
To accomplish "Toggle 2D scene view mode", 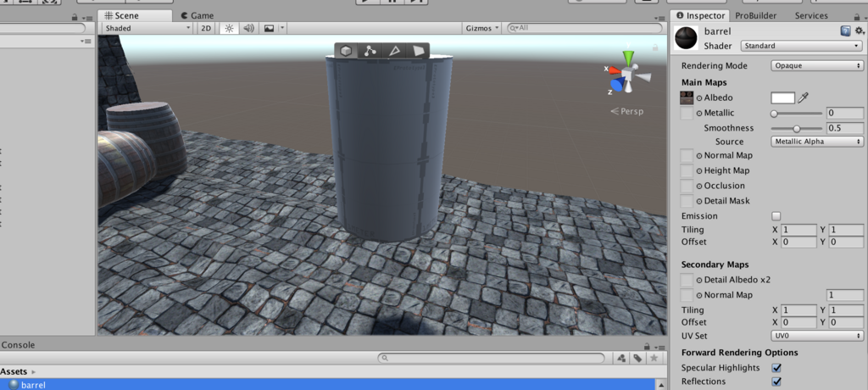I will tap(207, 28).
